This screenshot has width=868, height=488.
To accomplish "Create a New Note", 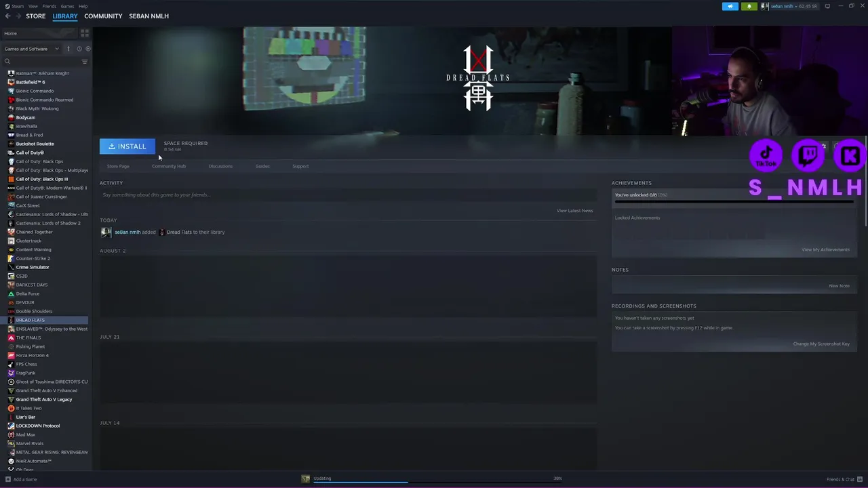I will [x=839, y=285].
